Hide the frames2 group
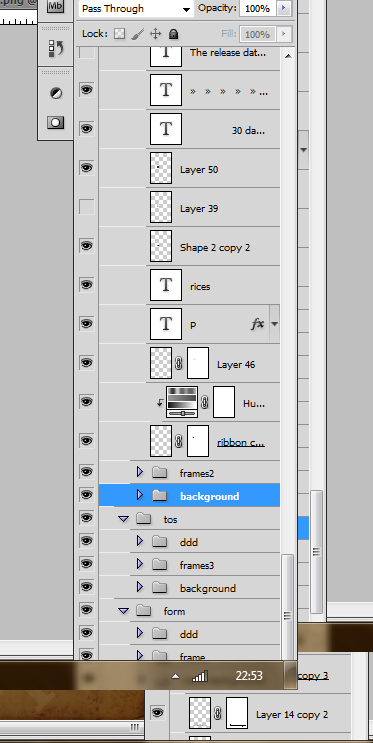 [x=86, y=472]
